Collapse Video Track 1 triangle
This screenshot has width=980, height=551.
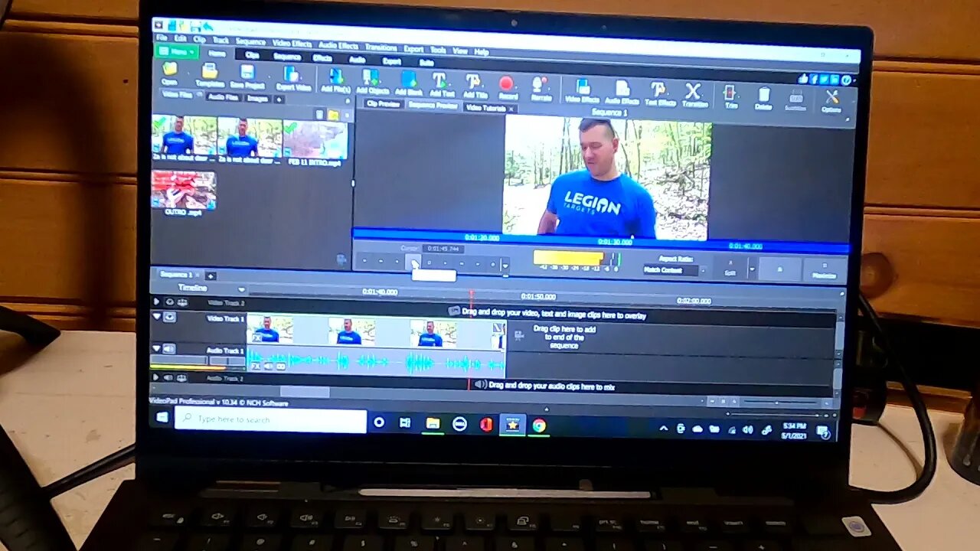coord(157,316)
